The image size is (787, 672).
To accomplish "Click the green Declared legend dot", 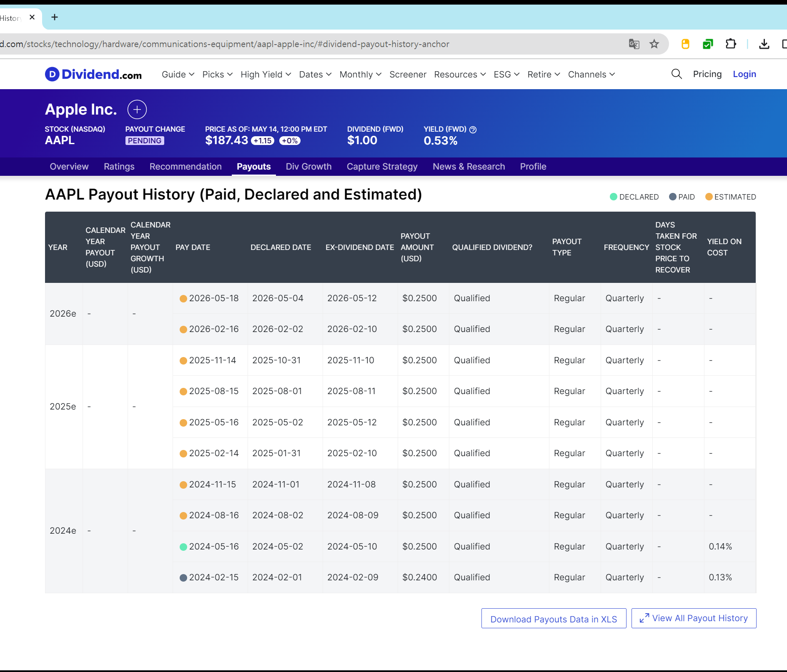I will 614,197.
